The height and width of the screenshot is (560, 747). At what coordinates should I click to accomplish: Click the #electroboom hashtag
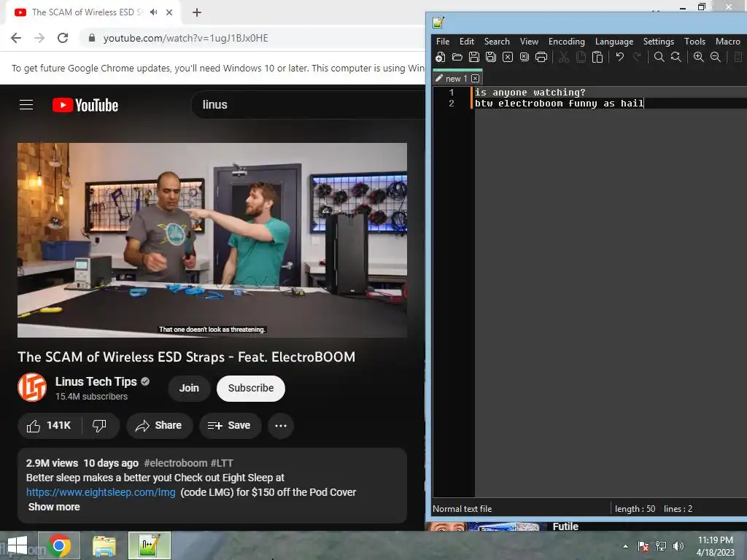175,463
